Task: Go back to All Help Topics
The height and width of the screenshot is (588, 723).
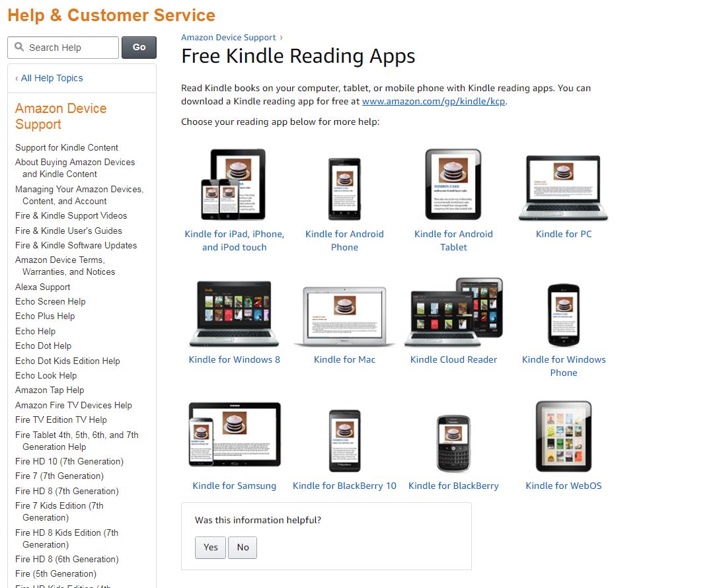Action: 50,79
